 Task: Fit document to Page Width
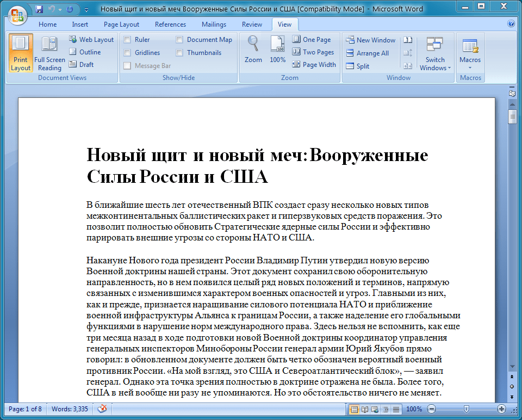(314, 65)
